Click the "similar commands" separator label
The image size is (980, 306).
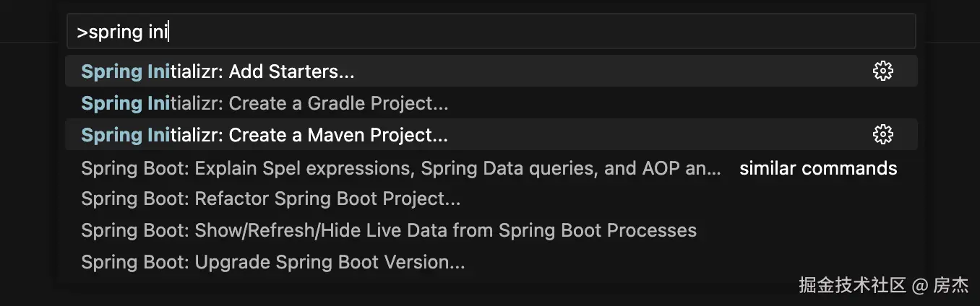tap(818, 168)
